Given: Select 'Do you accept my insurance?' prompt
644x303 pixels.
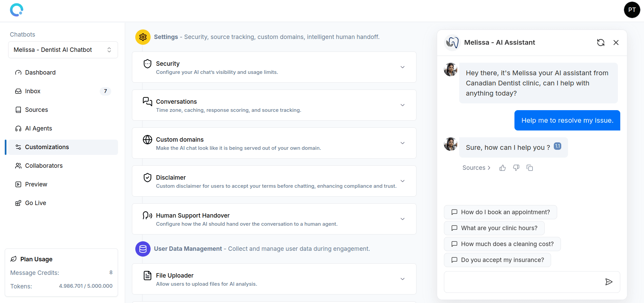Looking at the screenshot, I should [x=497, y=260].
